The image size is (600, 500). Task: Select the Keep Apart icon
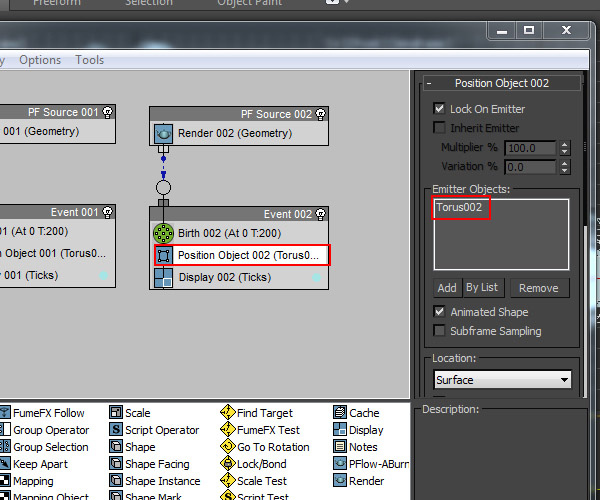(5, 463)
